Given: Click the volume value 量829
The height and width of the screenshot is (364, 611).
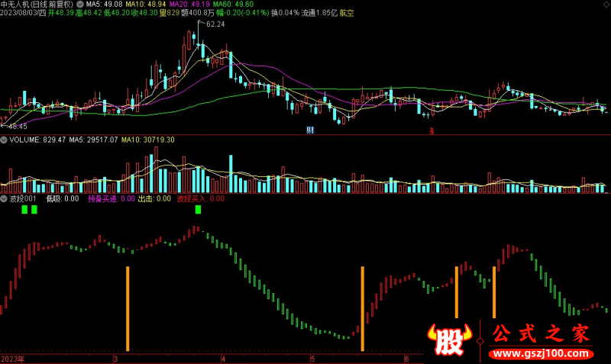Looking at the screenshot, I should click(170, 13).
